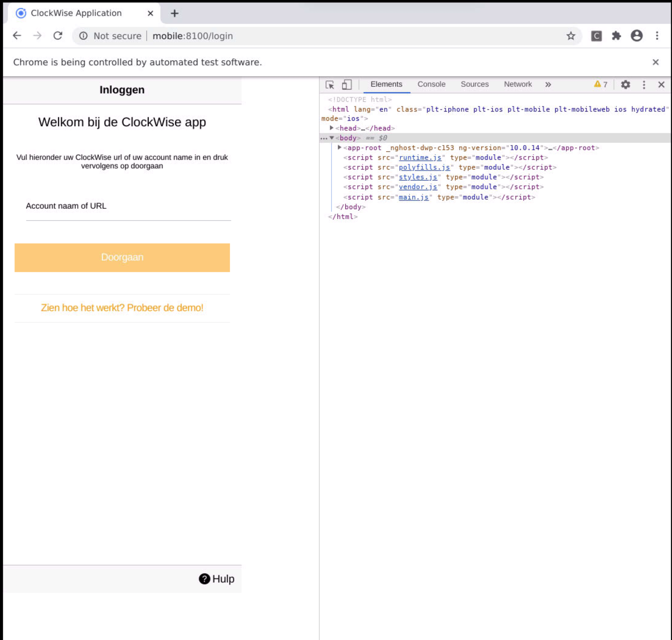Collapse the body element node

pyautogui.click(x=331, y=138)
